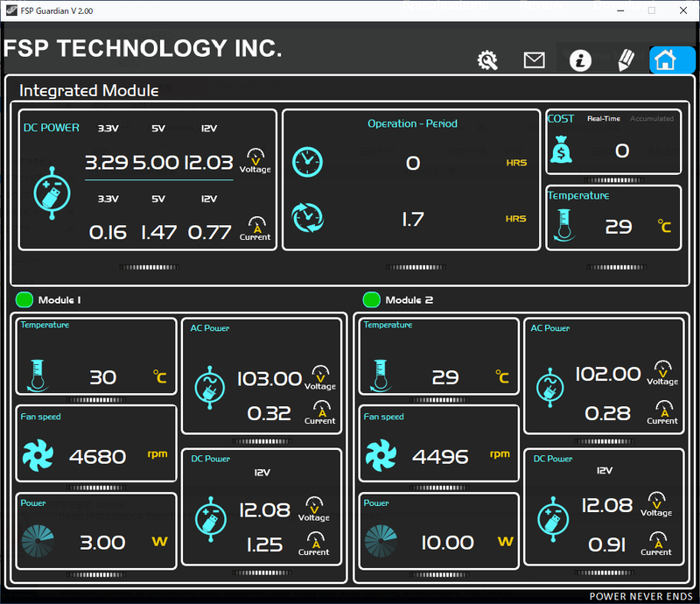Click the level bar below Integrated Temperature panel
700x604 pixels.
tap(617, 267)
